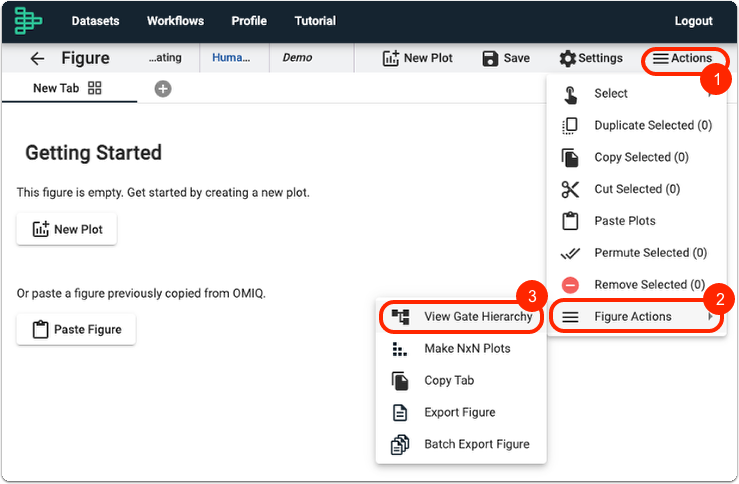Choose Permute Selected (0)
Screen dimensions: 739x484
pyautogui.click(x=650, y=253)
